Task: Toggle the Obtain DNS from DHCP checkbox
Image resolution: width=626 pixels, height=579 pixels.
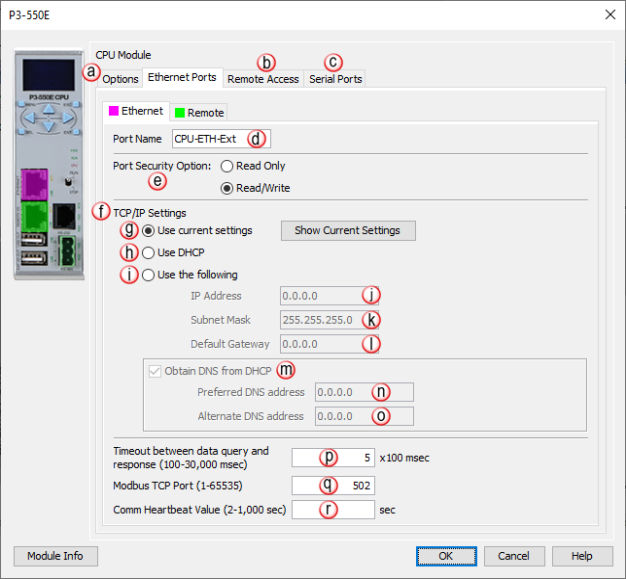Action: click(155, 370)
